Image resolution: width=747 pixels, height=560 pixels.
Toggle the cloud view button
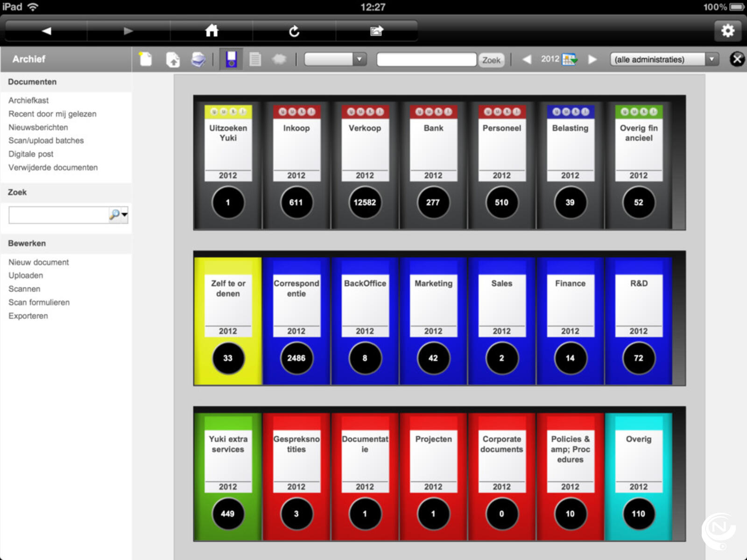279,59
